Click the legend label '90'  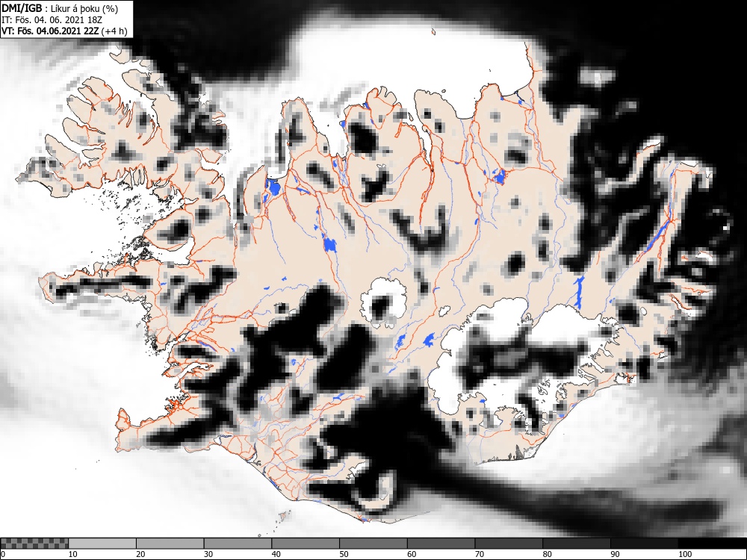tap(615, 554)
